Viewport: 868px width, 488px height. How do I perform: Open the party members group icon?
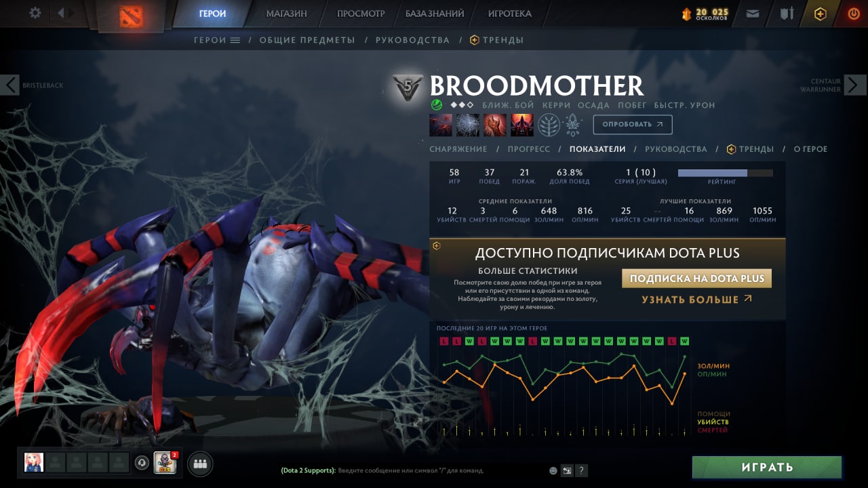point(200,464)
